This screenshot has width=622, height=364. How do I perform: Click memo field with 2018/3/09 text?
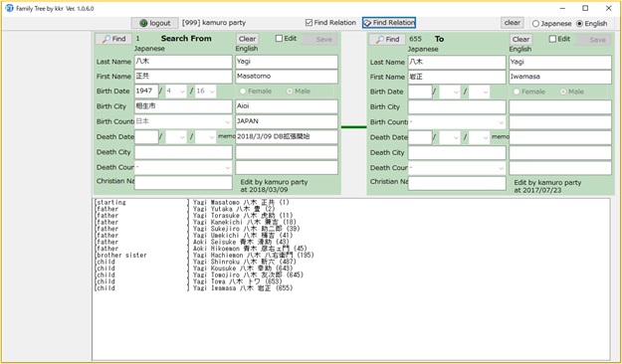(287, 137)
